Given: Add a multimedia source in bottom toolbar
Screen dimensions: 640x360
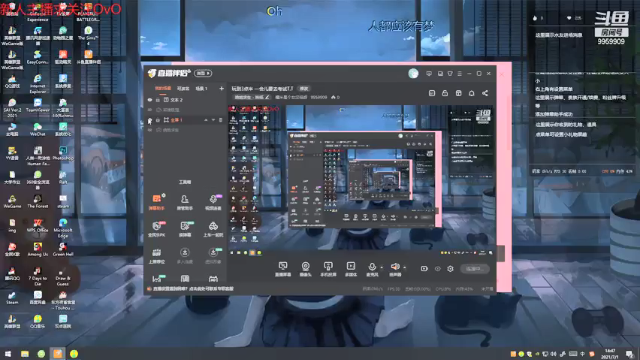Looking at the screenshot, I should (x=351, y=269).
